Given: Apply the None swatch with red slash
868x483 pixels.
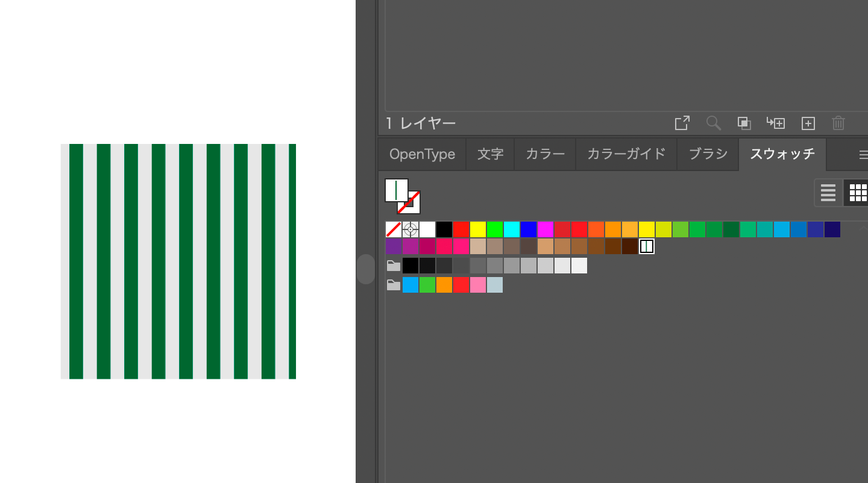Looking at the screenshot, I should point(393,229).
